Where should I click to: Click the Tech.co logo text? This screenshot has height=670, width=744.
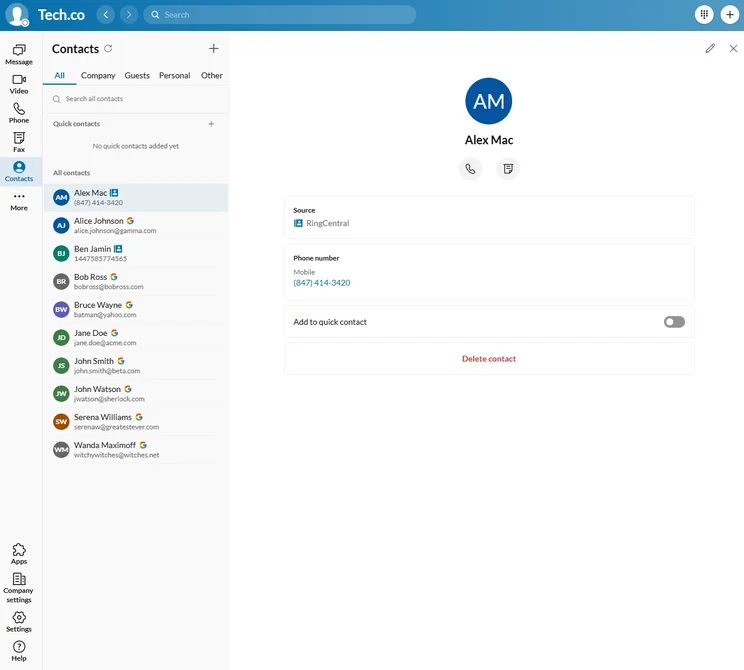coord(61,15)
